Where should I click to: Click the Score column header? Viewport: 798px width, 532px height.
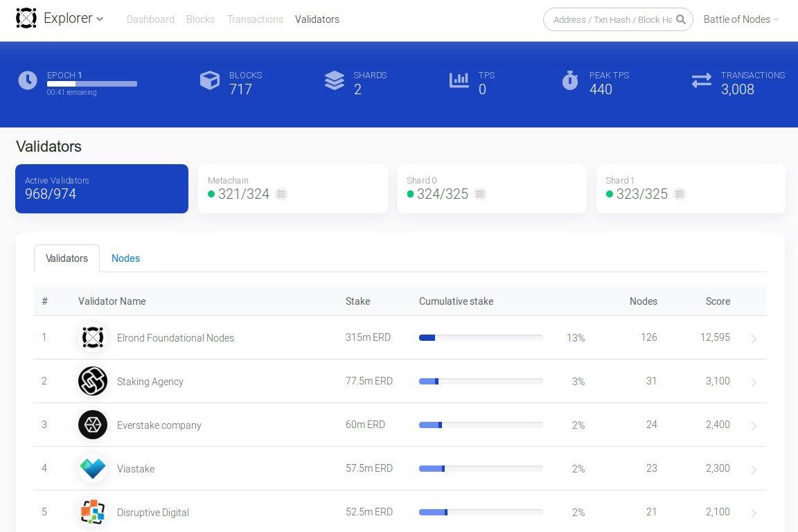point(718,301)
